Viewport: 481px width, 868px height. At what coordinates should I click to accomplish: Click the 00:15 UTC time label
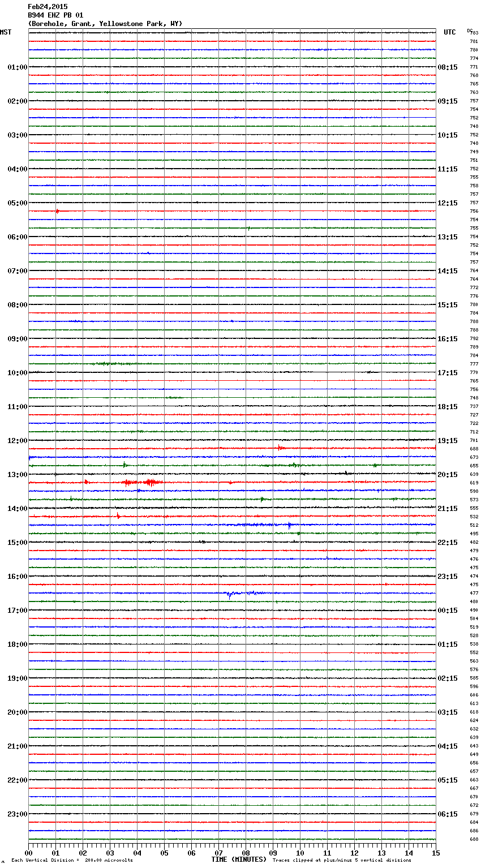click(448, 611)
